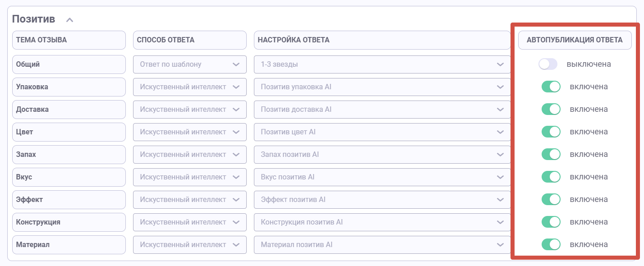Disable autopublication toggle for Упаковка row
Image resolution: width=644 pixels, height=266 pixels.
click(551, 87)
